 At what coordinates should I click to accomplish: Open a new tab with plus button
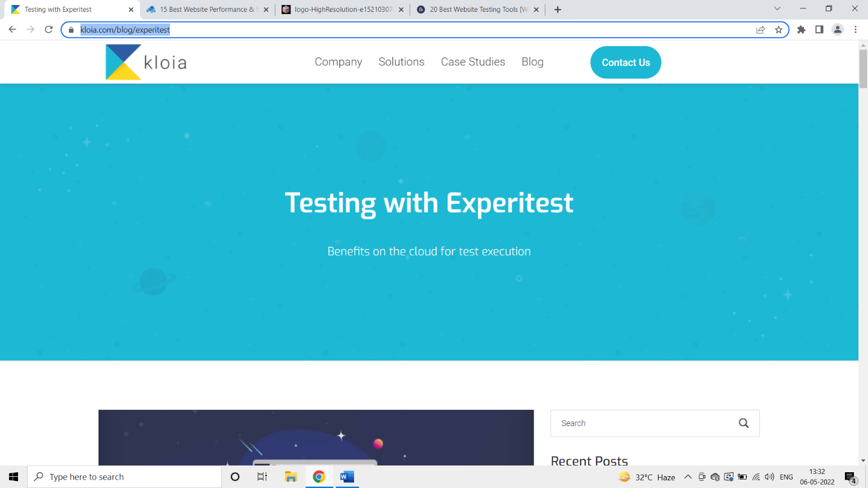pyautogui.click(x=558, y=10)
